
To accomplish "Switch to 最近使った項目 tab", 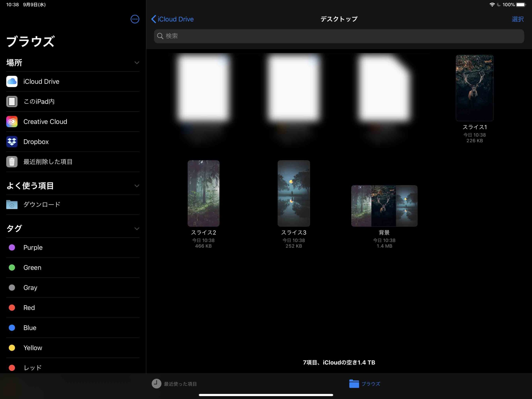I will (174, 384).
